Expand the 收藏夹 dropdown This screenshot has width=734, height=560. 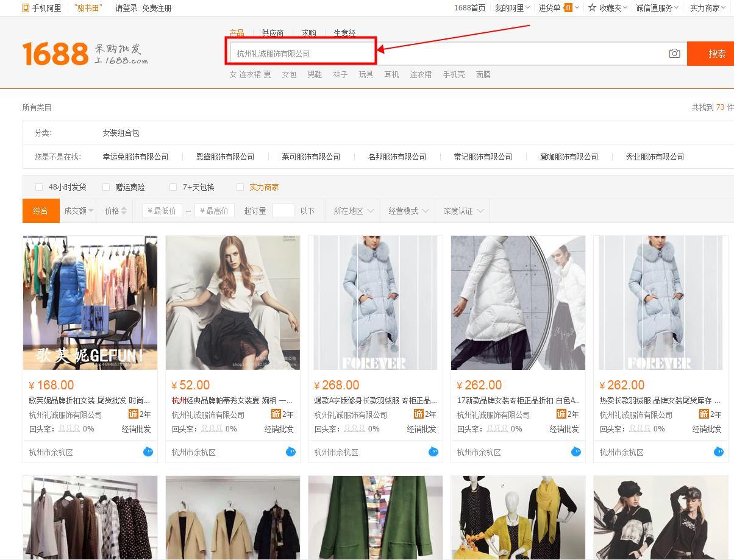(613, 8)
